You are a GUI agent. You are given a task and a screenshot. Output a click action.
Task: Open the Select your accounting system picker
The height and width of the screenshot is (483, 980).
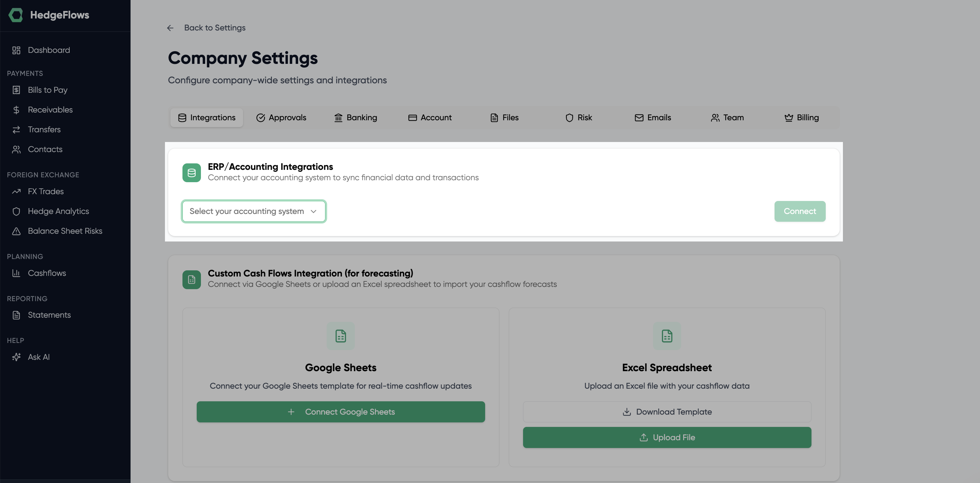(253, 211)
